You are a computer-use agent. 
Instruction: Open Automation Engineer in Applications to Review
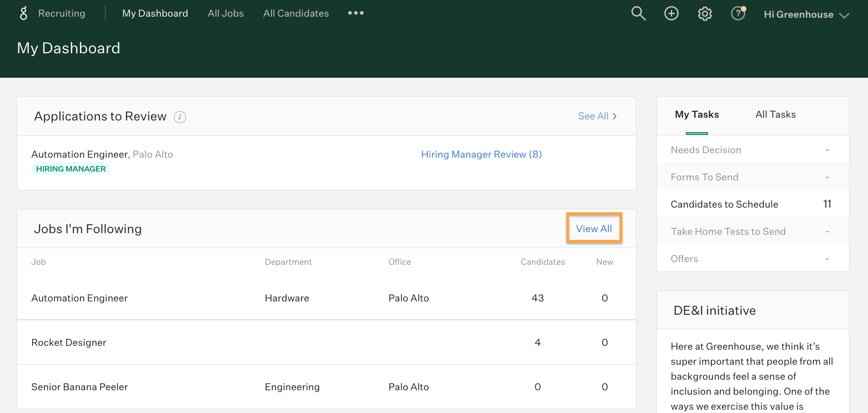point(80,154)
